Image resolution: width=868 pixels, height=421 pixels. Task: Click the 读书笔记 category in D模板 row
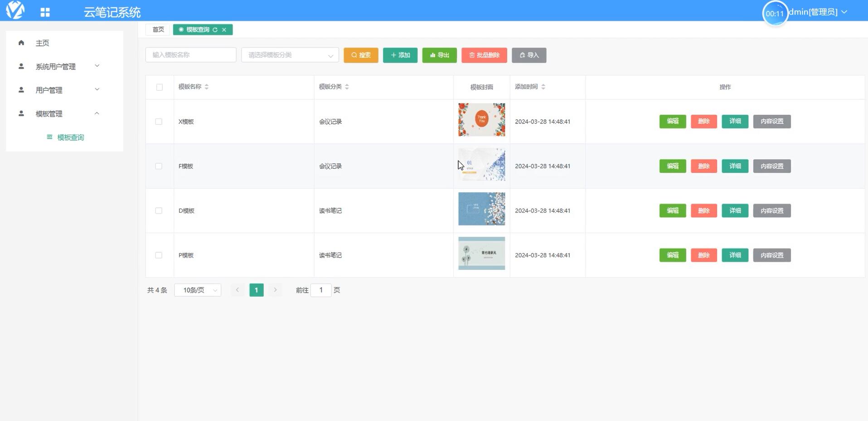click(x=330, y=210)
